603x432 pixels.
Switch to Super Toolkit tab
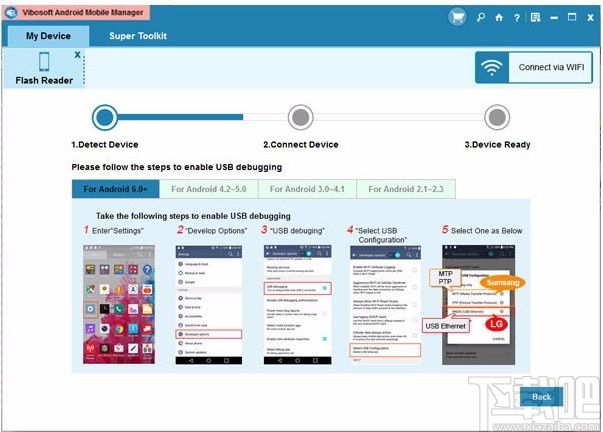point(138,36)
